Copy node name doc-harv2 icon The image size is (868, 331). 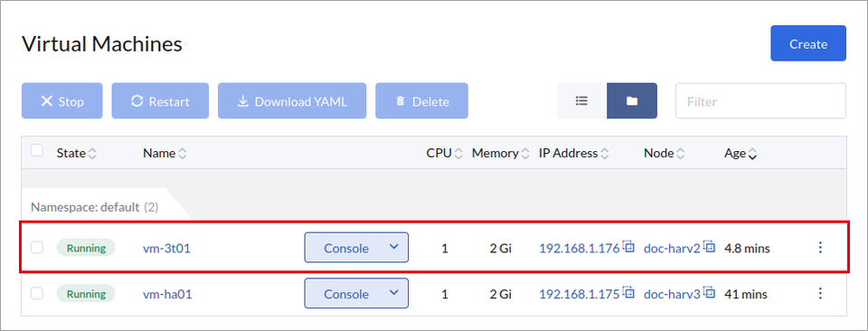(709, 246)
